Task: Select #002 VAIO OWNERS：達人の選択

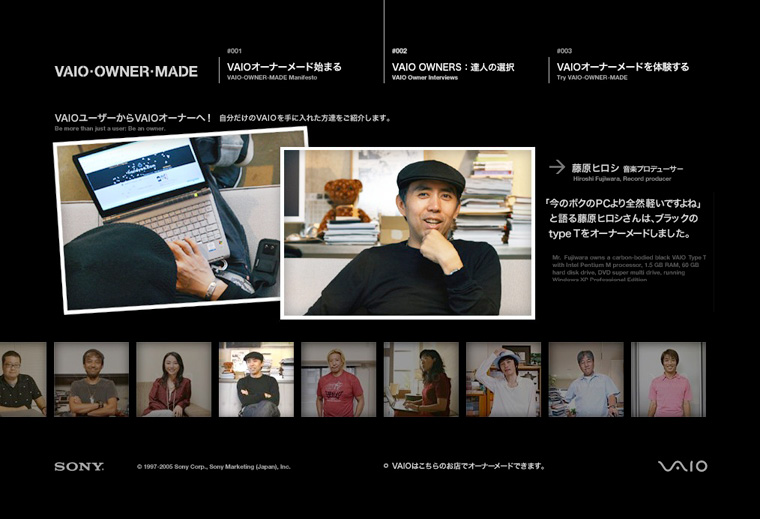Action: click(453, 67)
